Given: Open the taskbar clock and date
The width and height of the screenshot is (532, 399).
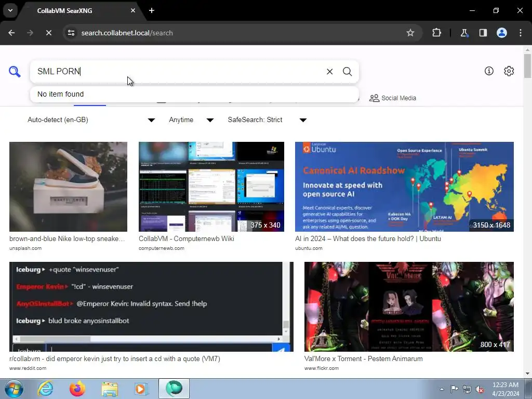Looking at the screenshot, I should pyautogui.click(x=506, y=389).
